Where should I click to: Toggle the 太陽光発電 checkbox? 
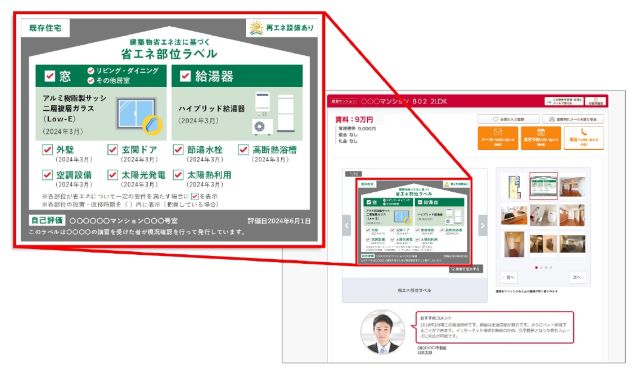click(x=113, y=175)
